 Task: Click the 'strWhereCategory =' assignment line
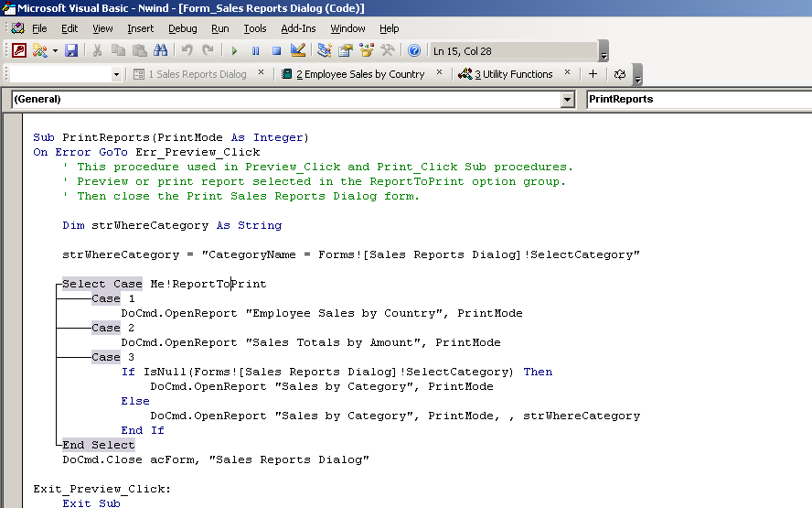351,254
